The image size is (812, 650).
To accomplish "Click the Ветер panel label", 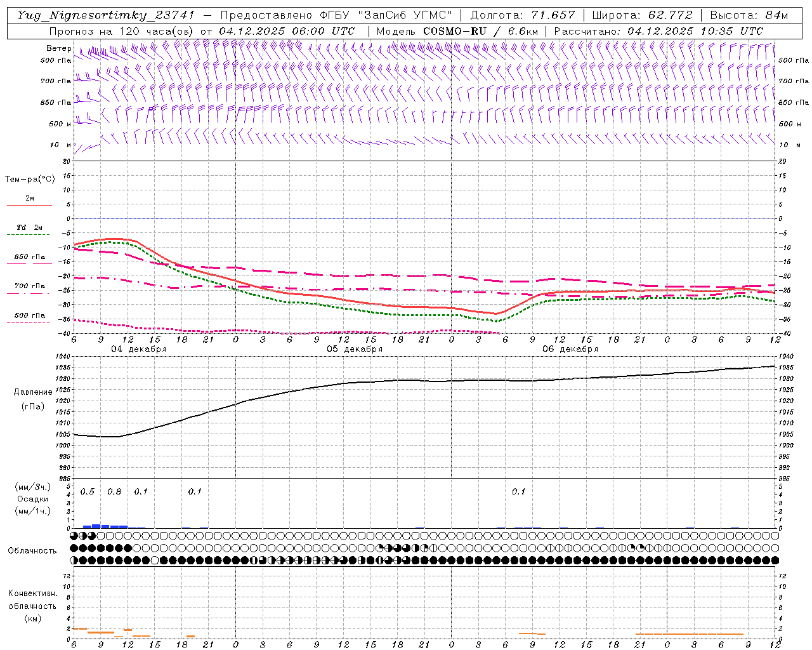I will [x=58, y=48].
